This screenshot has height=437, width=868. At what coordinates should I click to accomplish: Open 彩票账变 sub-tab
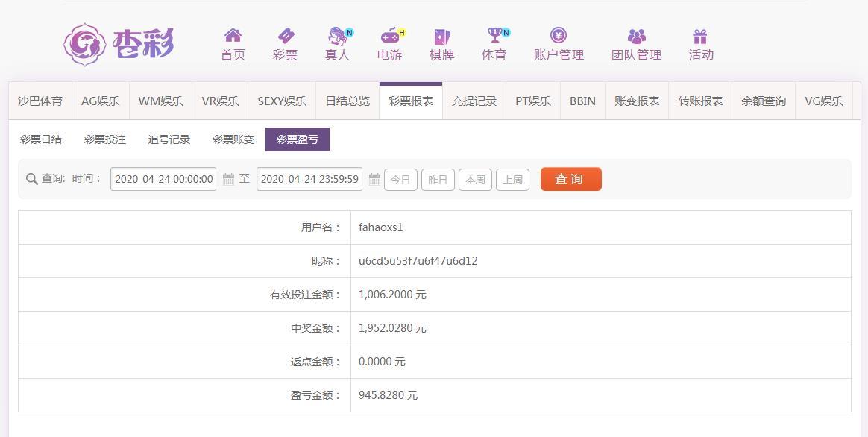click(233, 139)
